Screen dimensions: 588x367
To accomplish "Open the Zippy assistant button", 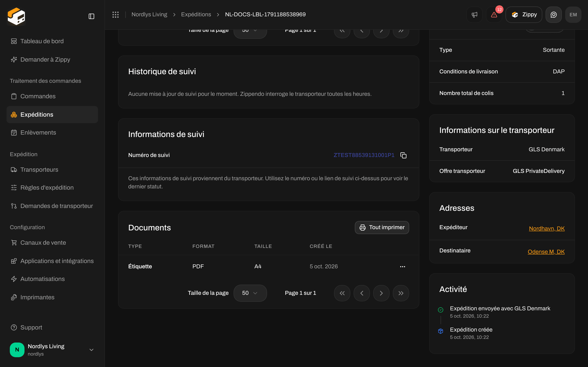I will coord(524,14).
